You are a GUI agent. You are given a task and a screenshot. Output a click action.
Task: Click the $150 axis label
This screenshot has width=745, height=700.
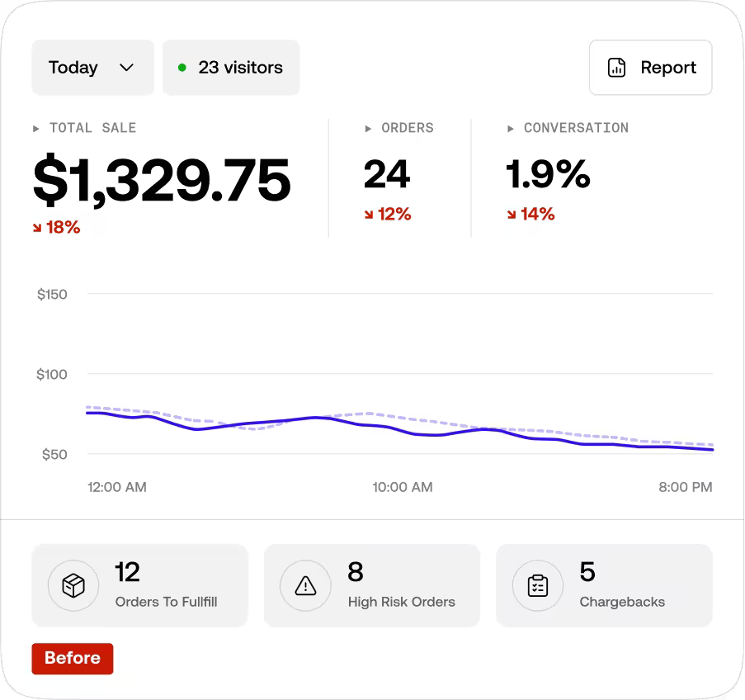52,295
